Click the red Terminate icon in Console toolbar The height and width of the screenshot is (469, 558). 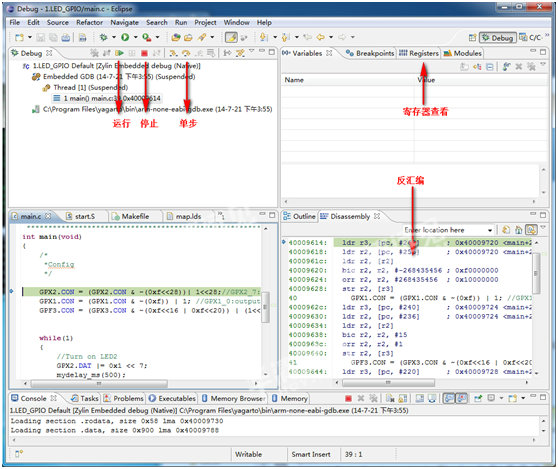click(x=348, y=398)
